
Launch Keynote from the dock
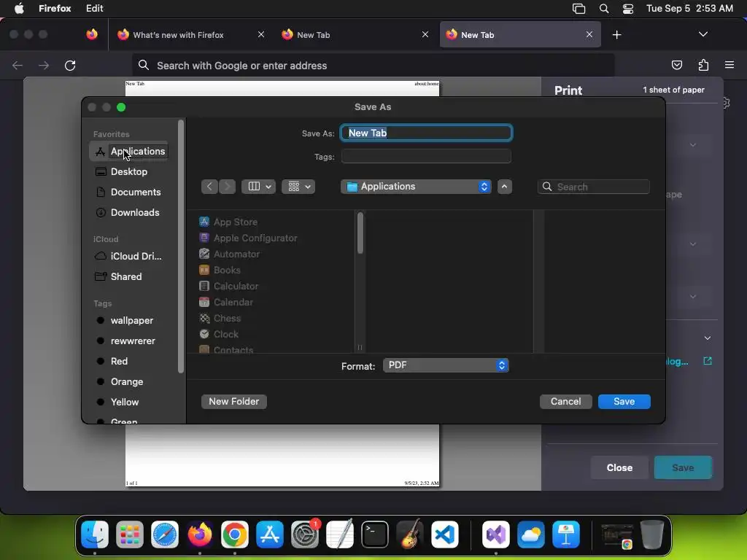coord(565,534)
